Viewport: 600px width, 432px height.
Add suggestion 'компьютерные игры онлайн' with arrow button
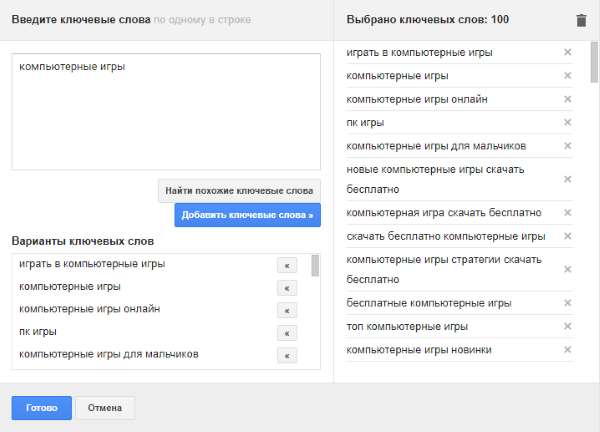pos(287,310)
